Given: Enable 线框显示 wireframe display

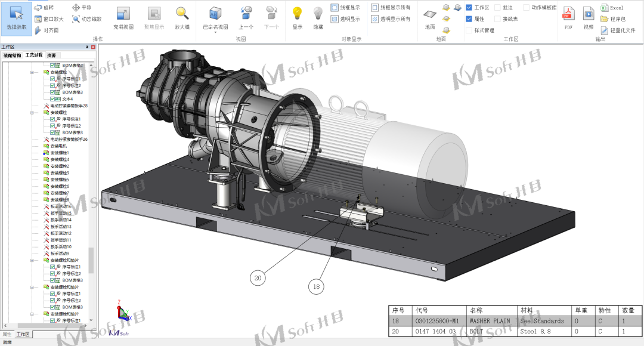Looking at the screenshot, I should click(x=345, y=7).
